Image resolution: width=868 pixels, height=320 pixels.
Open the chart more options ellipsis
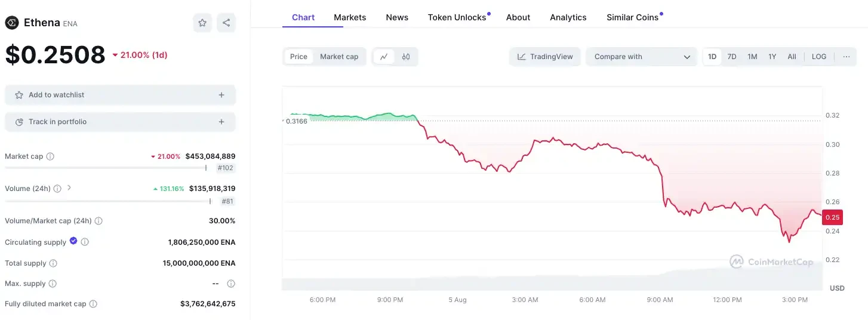(x=846, y=57)
